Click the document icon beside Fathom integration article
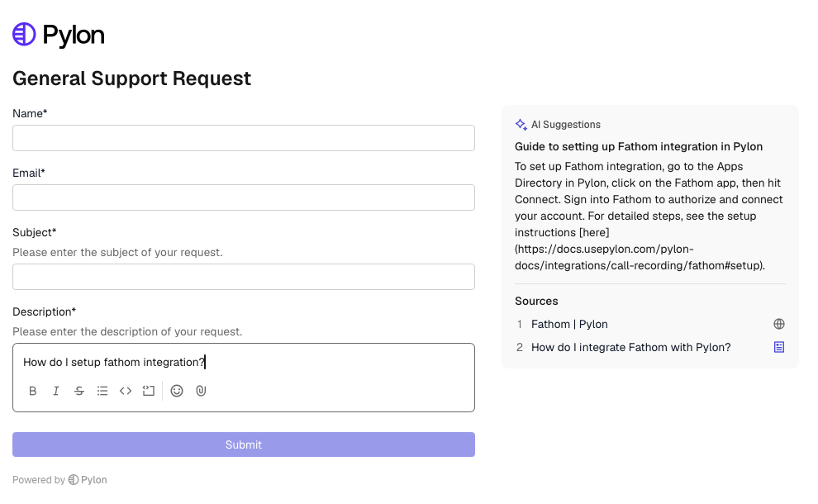 pyautogui.click(x=778, y=347)
